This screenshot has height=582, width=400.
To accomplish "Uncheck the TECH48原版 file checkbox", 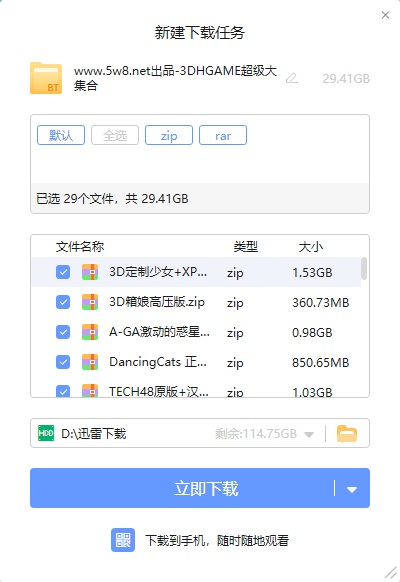I will [x=63, y=391].
